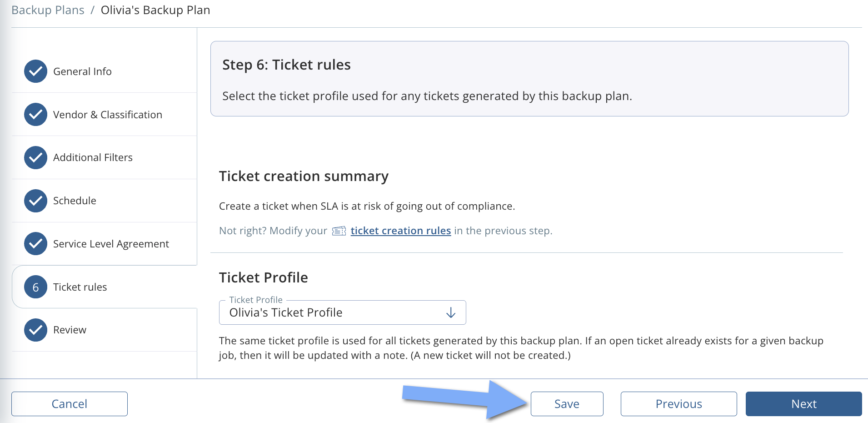Viewport: 868px width, 423px height.
Task: Proceed with the Next button
Action: pos(803,403)
